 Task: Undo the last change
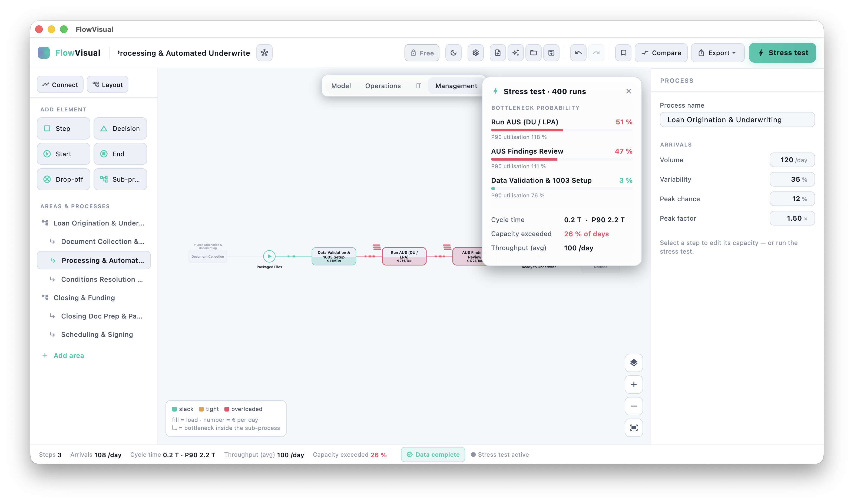click(578, 53)
